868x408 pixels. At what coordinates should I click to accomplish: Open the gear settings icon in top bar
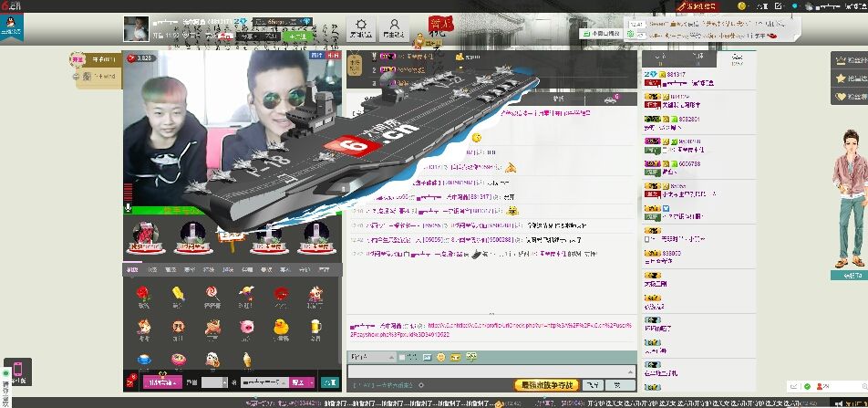(x=363, y=27)
